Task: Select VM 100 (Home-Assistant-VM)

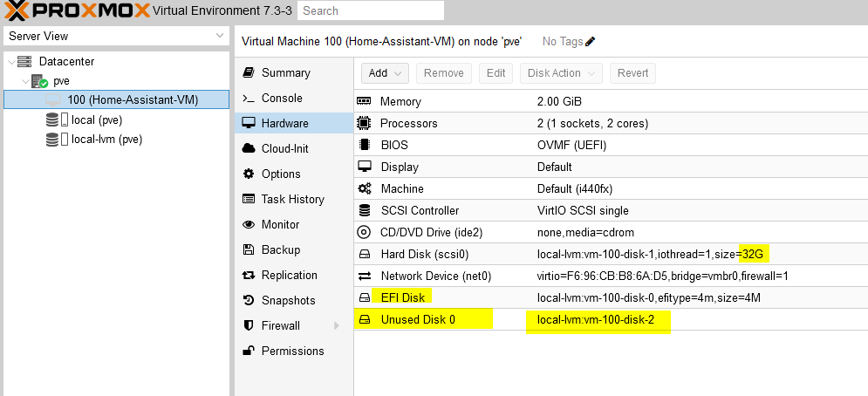Action: click(116, 99)
